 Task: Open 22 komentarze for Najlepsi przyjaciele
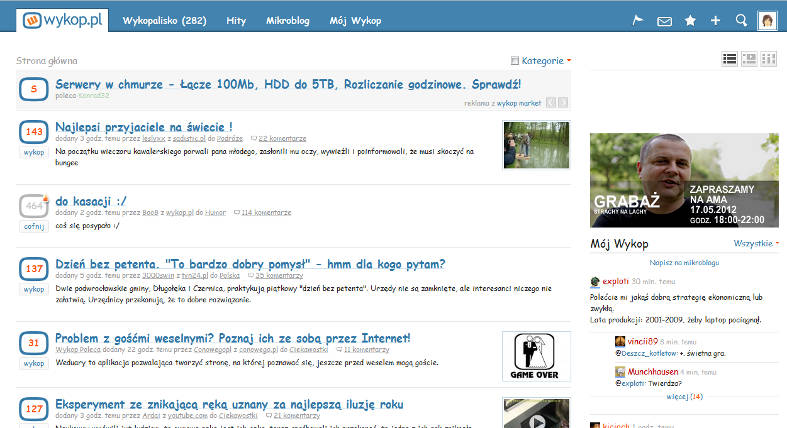(x=282, y=138)
